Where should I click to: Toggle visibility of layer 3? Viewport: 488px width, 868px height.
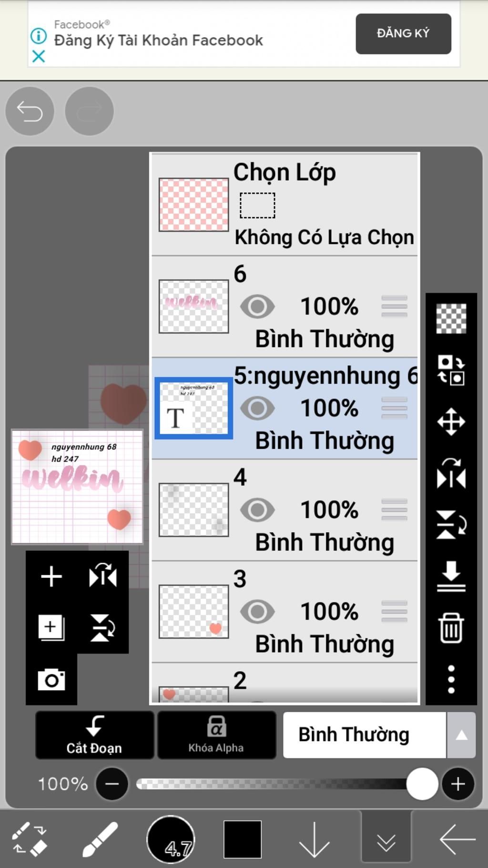(257, 611)
